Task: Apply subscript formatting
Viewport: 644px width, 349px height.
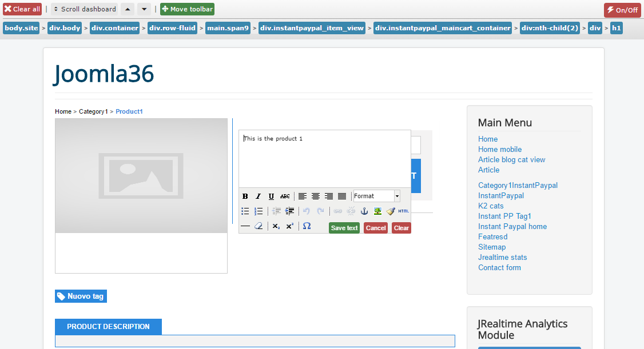Action: pos(276,226)
